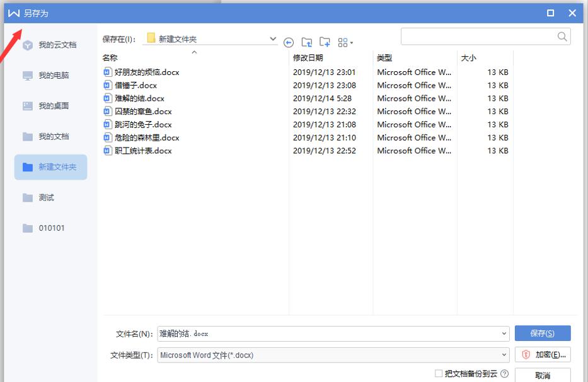Open the 保存在 location dropdown
Screen dimensions: 588x382
273,38
